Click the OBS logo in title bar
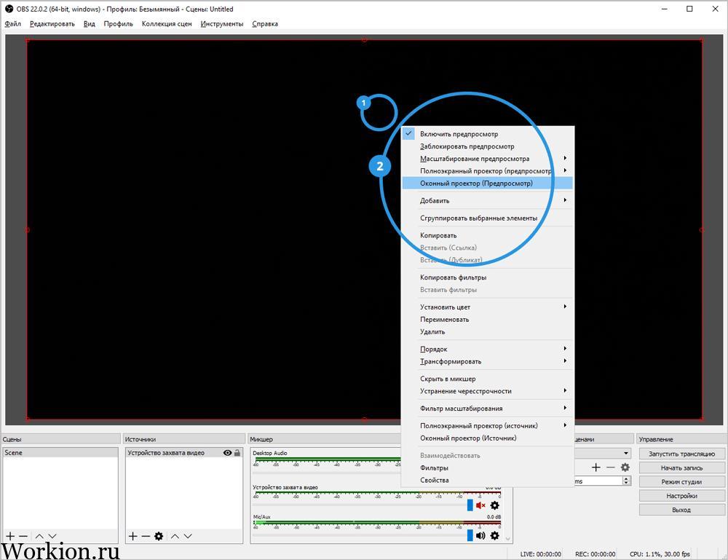 [9, 9]
